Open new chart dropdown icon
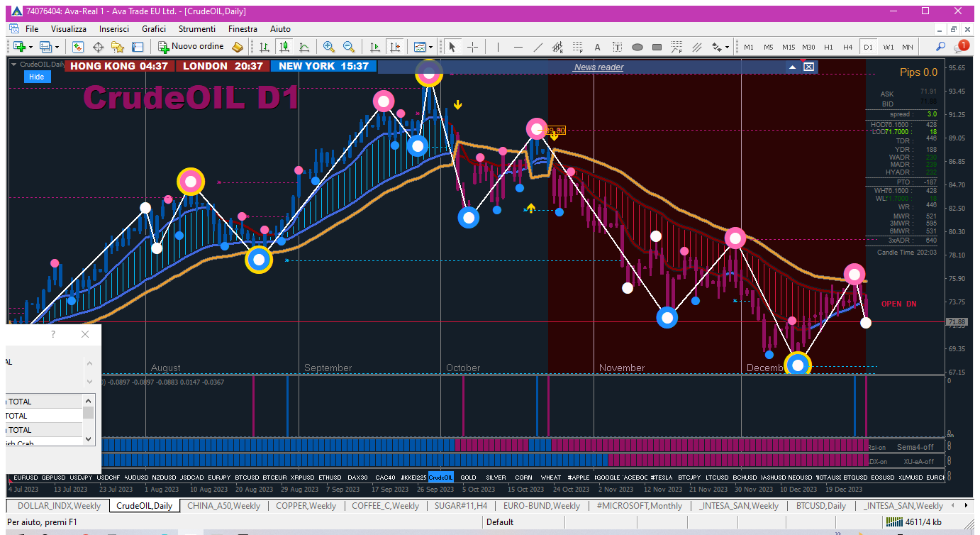This screenshot has height=535, width=980. coord(21,47)
